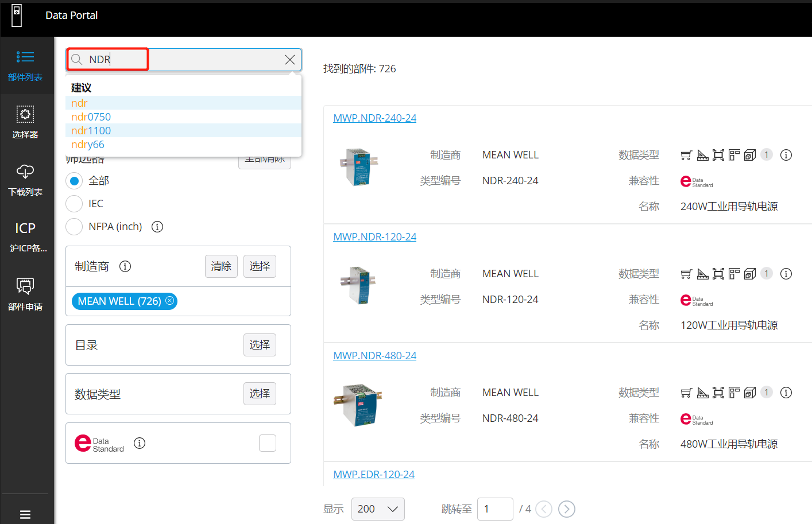Go to next results page arrow
The width and height of the screenshot is (812, 524).
point(566,509)
